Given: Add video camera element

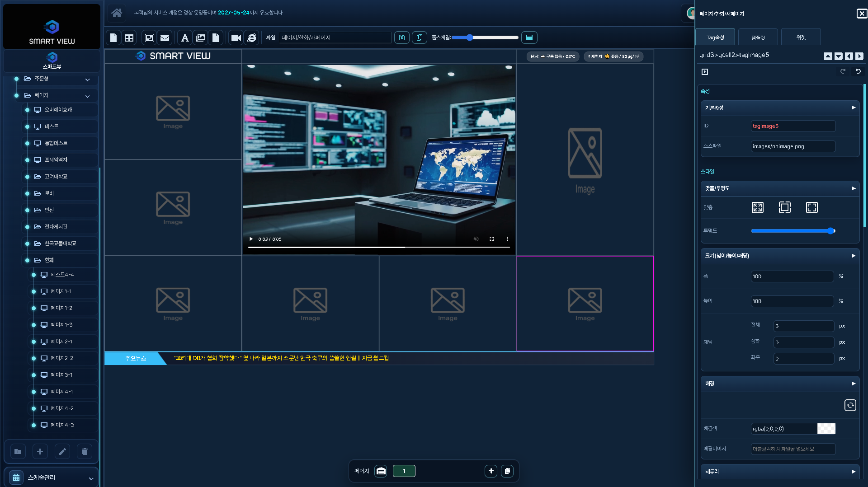Looking at the screenshot, I should pyautogui.click(x=236, y=38).
